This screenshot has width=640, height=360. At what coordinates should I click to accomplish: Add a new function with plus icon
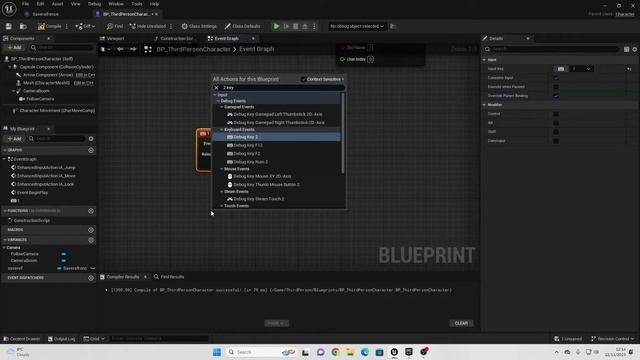point(91,211)
